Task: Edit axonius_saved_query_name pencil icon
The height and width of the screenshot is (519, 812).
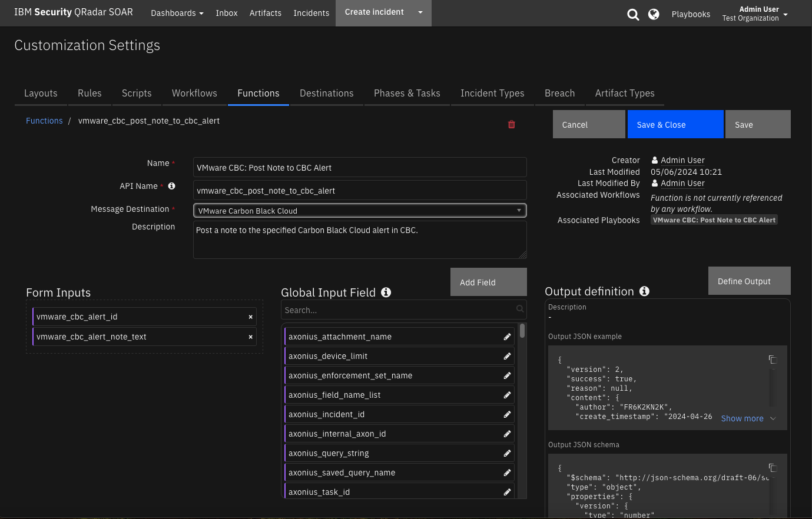Action: (507, 473)
